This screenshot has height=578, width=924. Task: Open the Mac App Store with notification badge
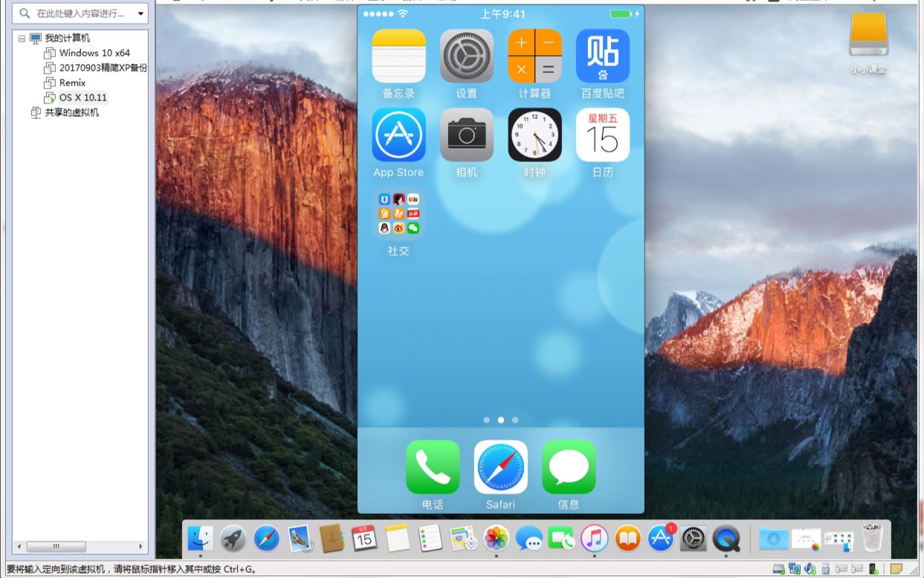click(x=660, y=539)
